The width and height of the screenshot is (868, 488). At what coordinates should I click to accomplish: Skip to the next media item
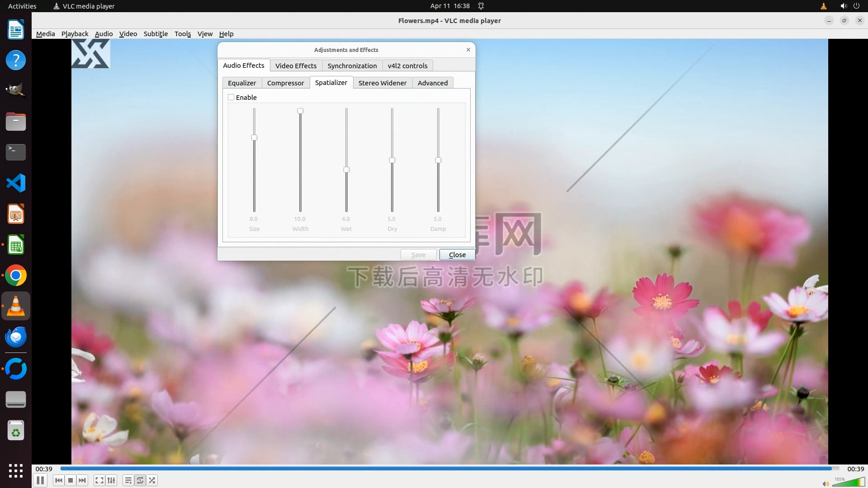82,480
